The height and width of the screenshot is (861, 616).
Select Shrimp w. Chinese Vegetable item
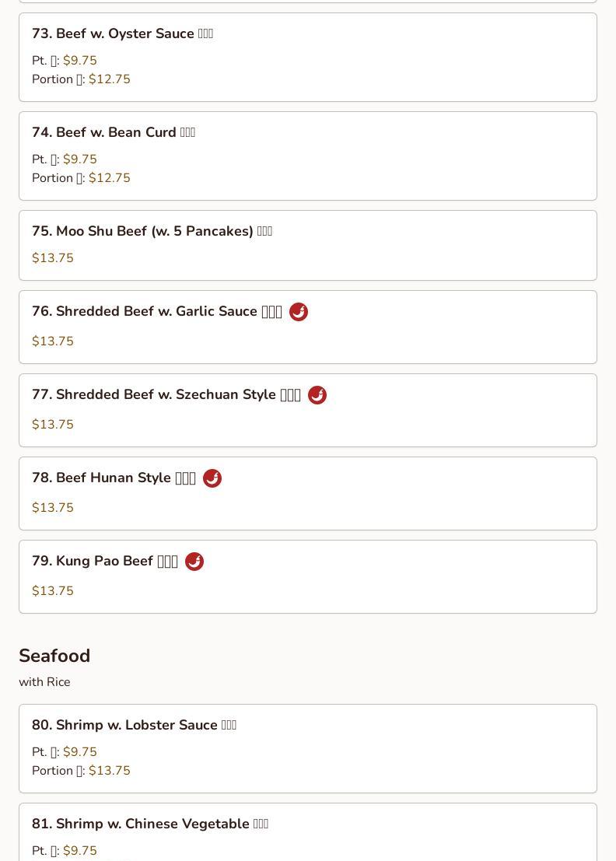pos(150,824)
